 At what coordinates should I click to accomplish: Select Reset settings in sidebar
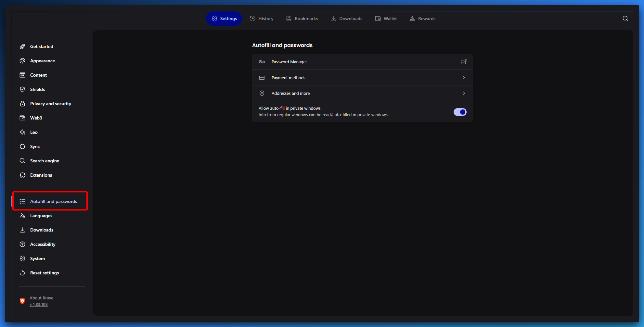pyautogui.click(x=45, y=273)
